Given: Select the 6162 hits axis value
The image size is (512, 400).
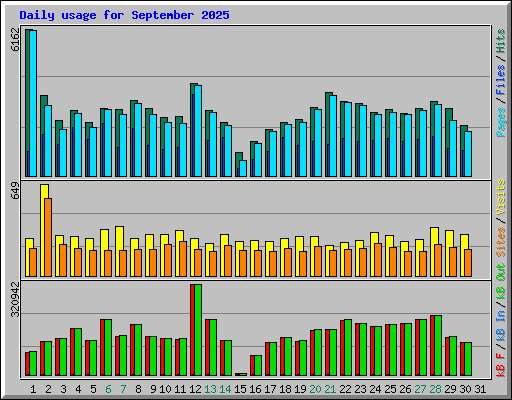Looking at the screenshot, I should coord(15,40).
